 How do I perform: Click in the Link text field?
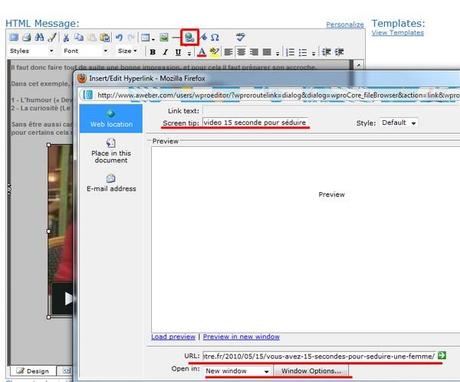click(x=330, y=111)
